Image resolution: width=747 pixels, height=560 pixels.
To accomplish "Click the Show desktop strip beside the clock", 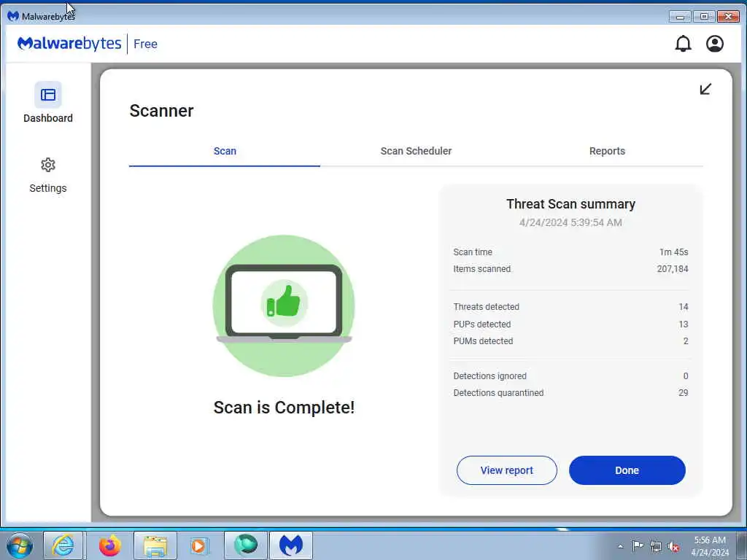I will [742, 545].
